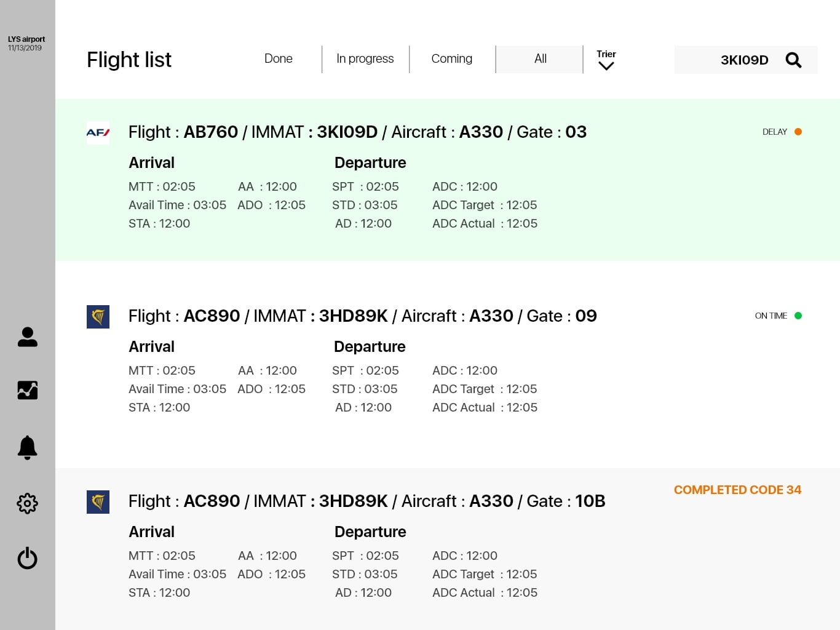Expand the Trier sort dropdown chevron

[606, 66]
